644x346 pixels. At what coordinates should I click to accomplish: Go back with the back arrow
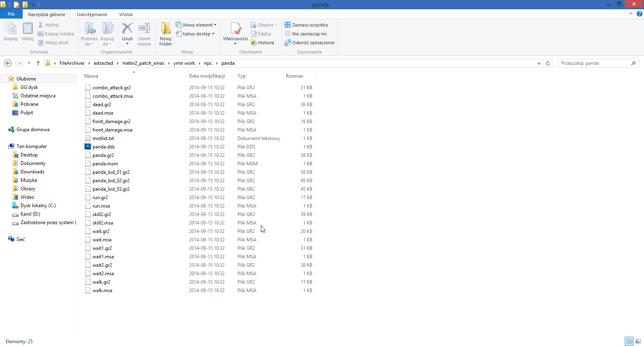8,63
